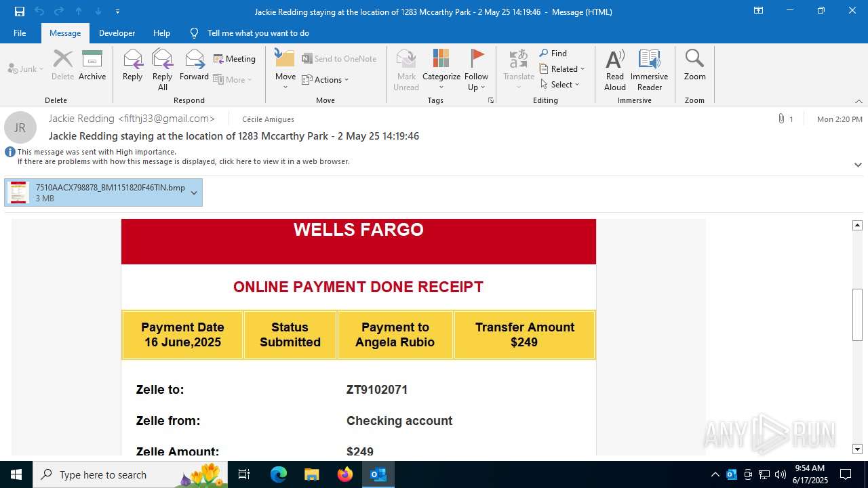Open the Windows Start menu
This screenshot has width=868, height=488.
(16, 474)
